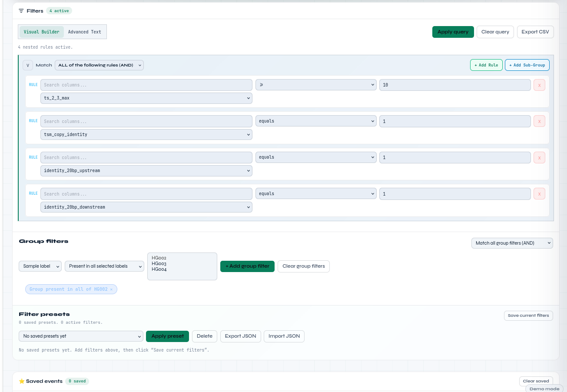Click the Clear saved button
567x392 pixels.
click(536, 381)
